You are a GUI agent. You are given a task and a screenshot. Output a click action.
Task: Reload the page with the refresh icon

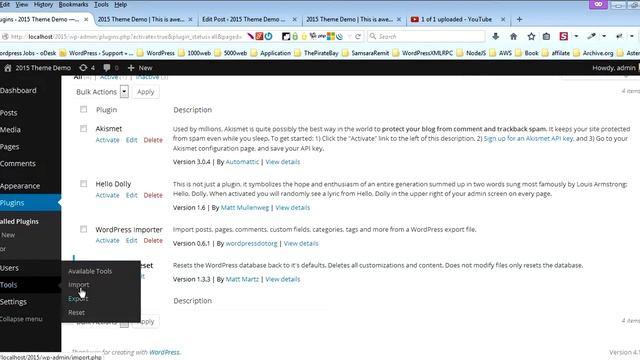click(x=358, y=36)
